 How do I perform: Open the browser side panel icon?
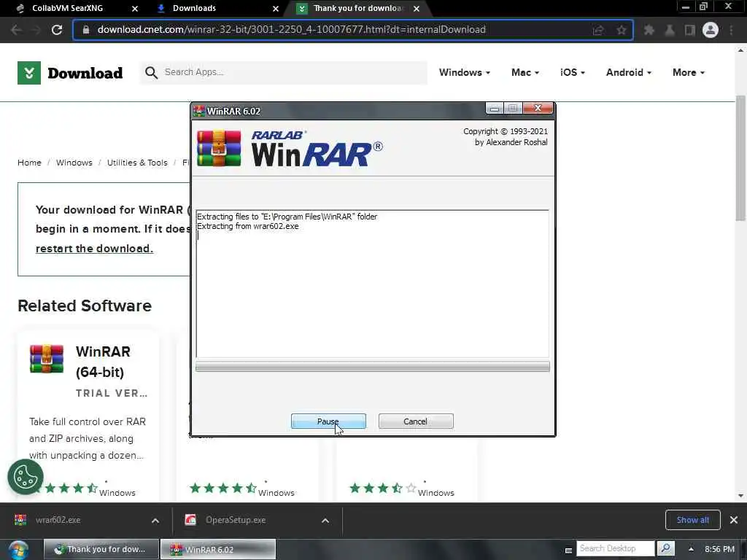click(690, 30)
